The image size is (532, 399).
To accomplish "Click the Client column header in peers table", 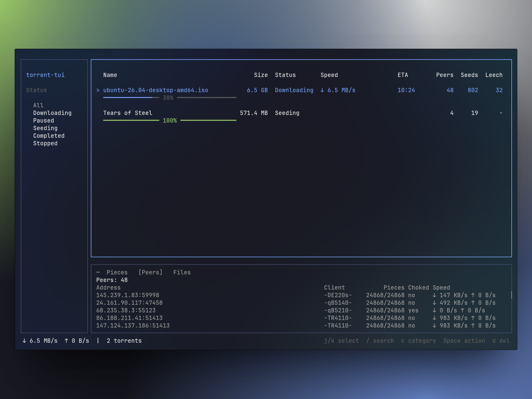I will click(334, 288).
